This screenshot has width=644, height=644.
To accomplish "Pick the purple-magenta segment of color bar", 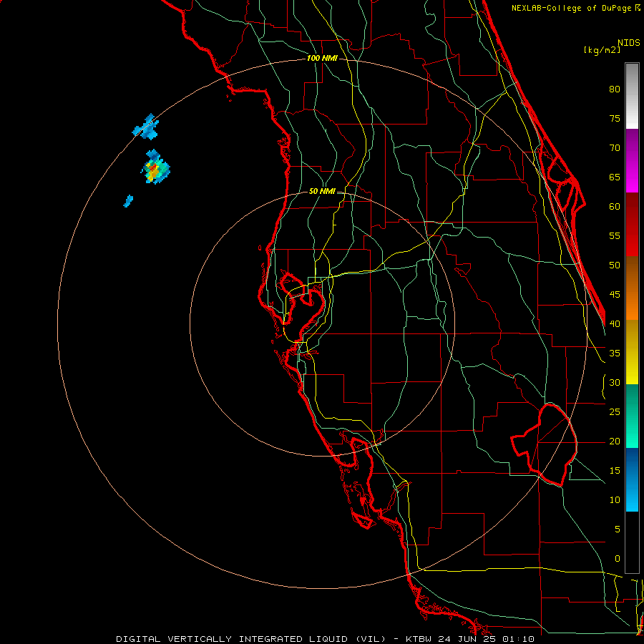I will (x=632, y=160).
